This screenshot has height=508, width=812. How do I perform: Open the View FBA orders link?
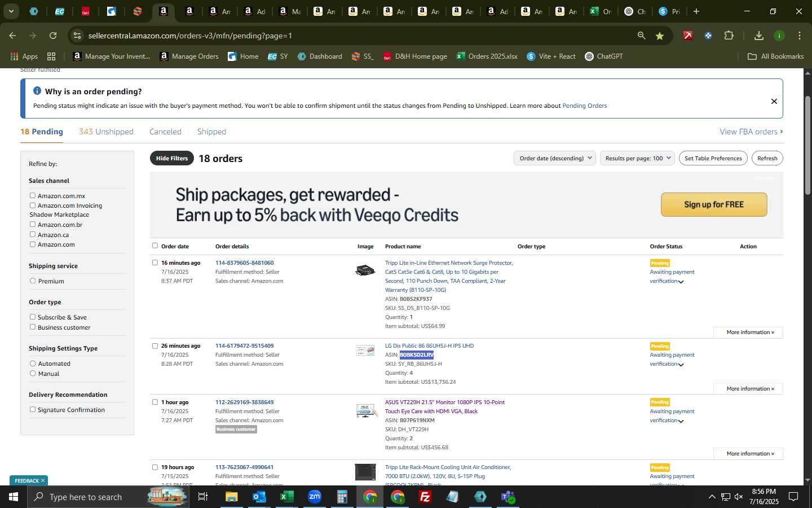coord(751,132)
